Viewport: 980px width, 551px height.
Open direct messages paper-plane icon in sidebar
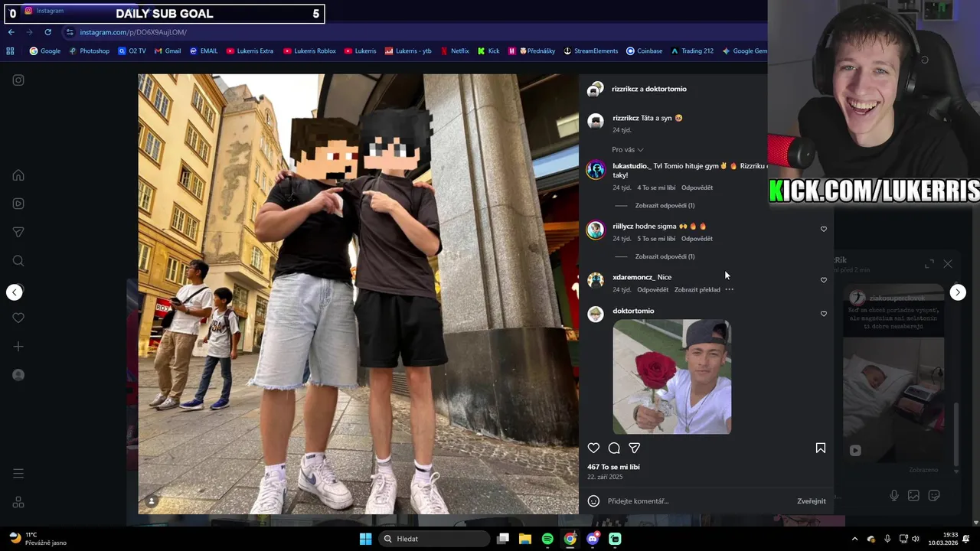tap(18, 232)
